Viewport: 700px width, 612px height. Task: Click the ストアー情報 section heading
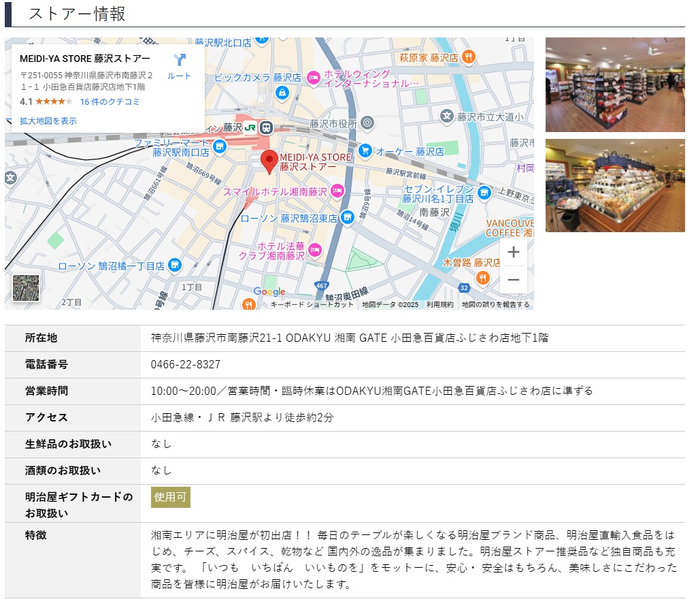click(77, 14)
